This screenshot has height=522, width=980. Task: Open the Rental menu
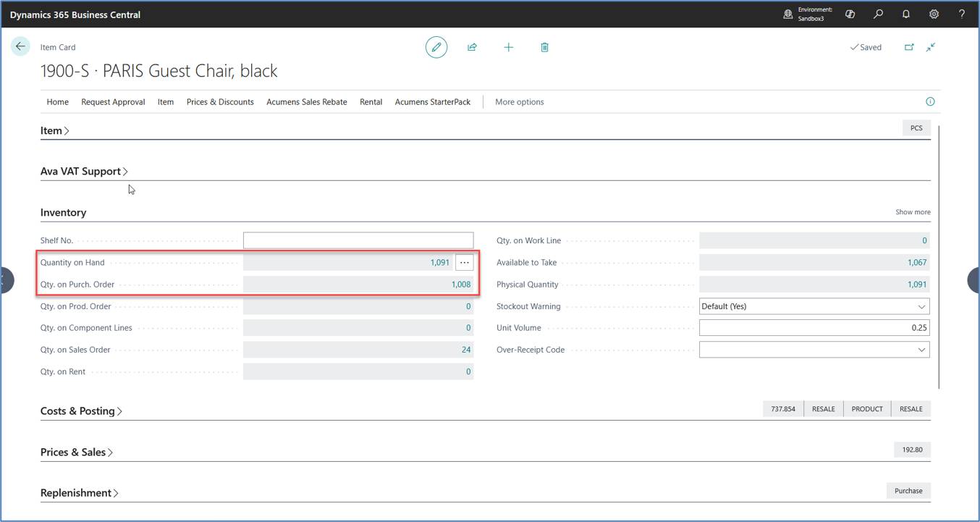tap(371, 102)
